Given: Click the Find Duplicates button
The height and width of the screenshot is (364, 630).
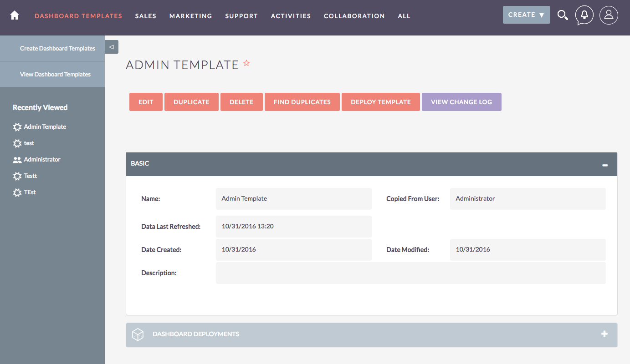Looking at the screenshot, I should pyautogui.click(x=302, y=102).
